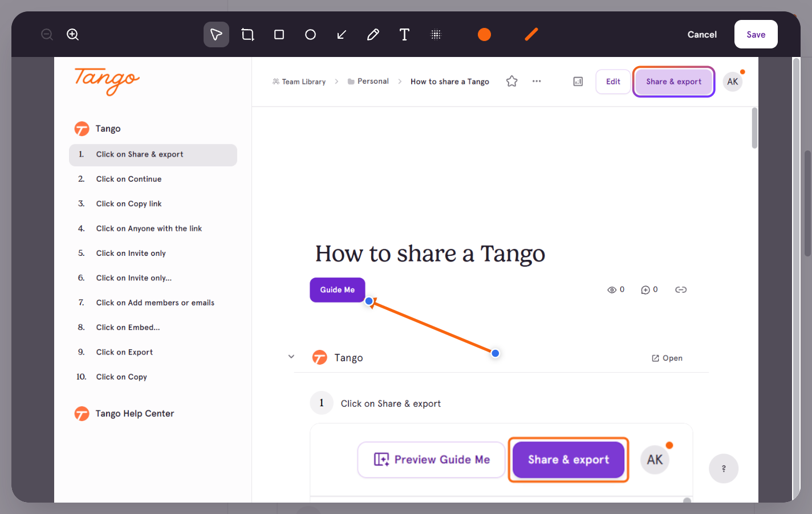Collapse the Tango section chevron
Screen dimensions: 812x514
291,357
